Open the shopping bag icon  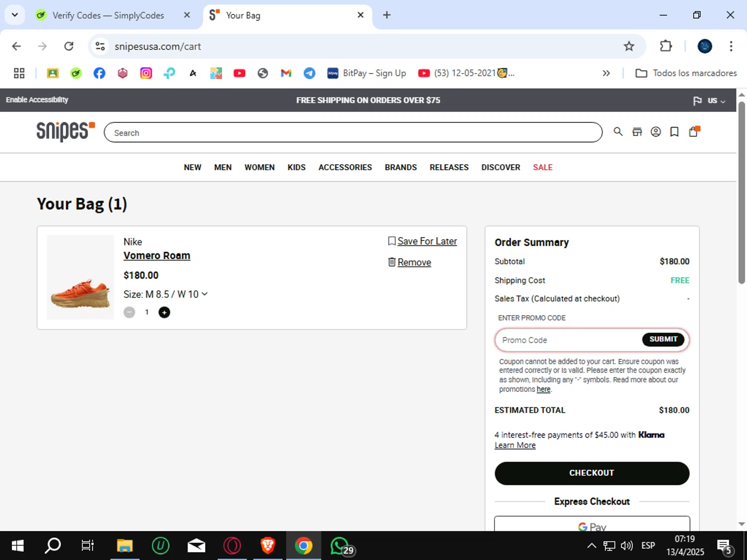(694, 131)
